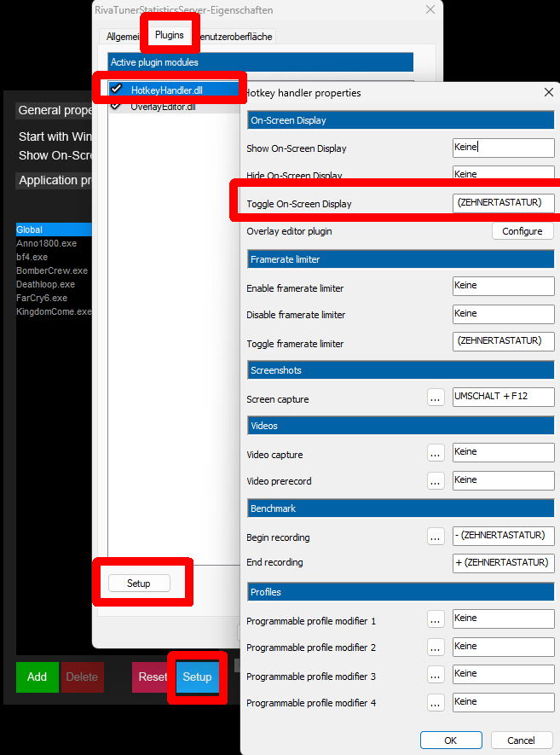Select OverlayEditor.dll in the plugin list
The image size is (560, 755).
pyautogui.click(x=163, y=107)
